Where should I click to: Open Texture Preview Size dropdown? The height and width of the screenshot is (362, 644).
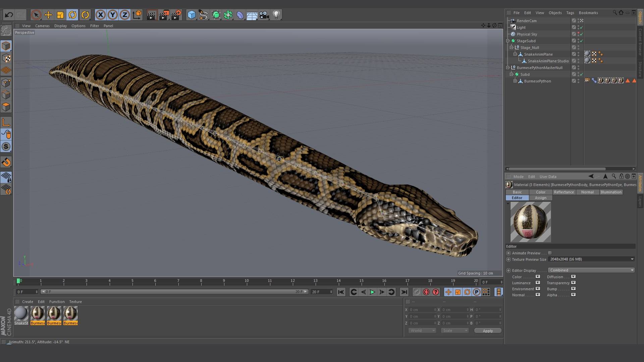pos(592,259)
